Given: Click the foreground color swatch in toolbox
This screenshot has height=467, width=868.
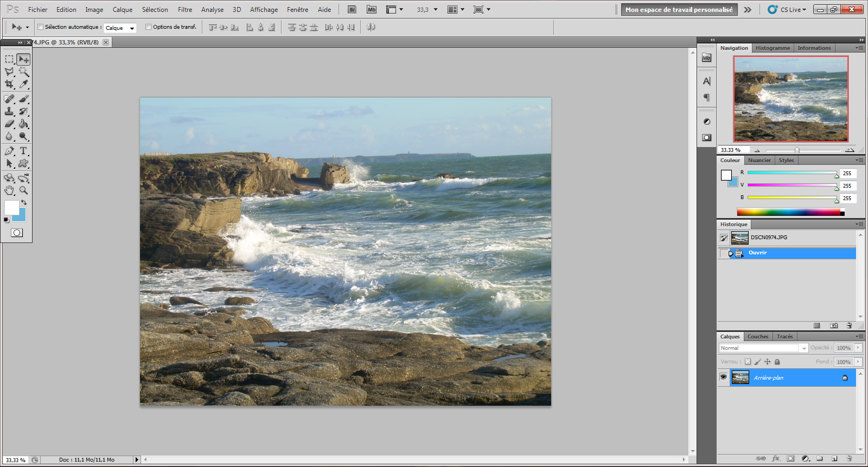Looking at the screenshot, I should click(11, 207).
